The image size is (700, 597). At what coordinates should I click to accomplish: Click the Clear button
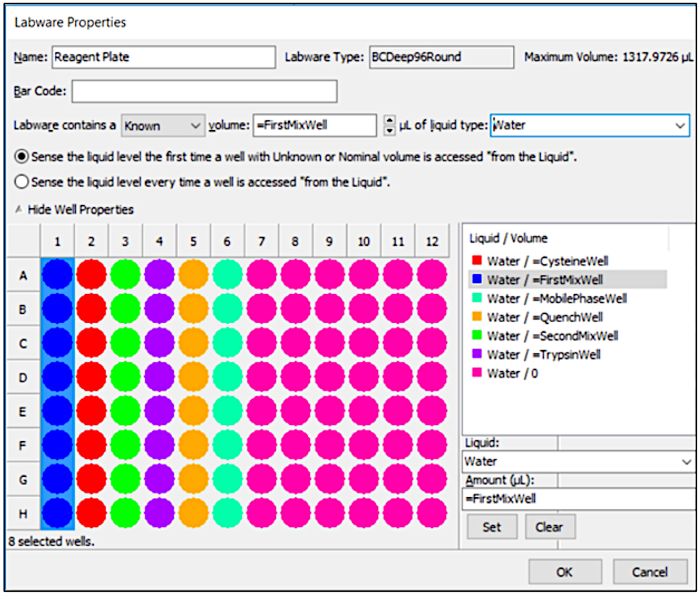coord(550,527)
